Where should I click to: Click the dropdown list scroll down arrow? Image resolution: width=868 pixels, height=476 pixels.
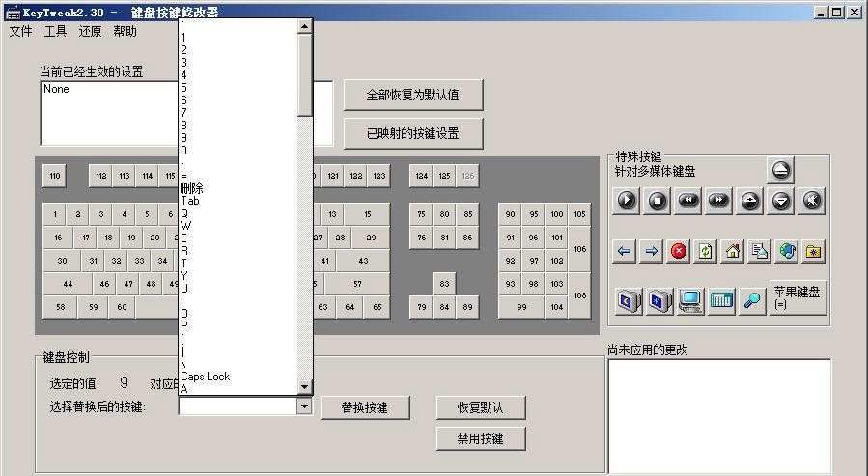point(304,387)
